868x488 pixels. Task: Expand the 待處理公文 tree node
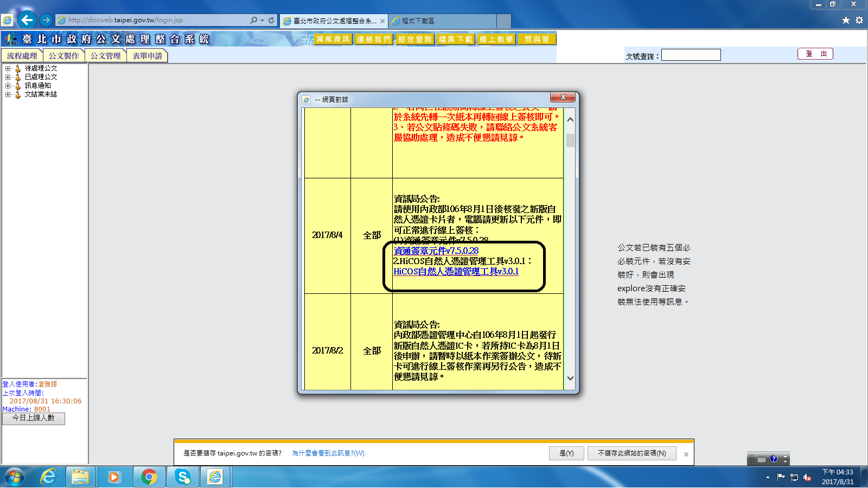click(x=8, y=68)
